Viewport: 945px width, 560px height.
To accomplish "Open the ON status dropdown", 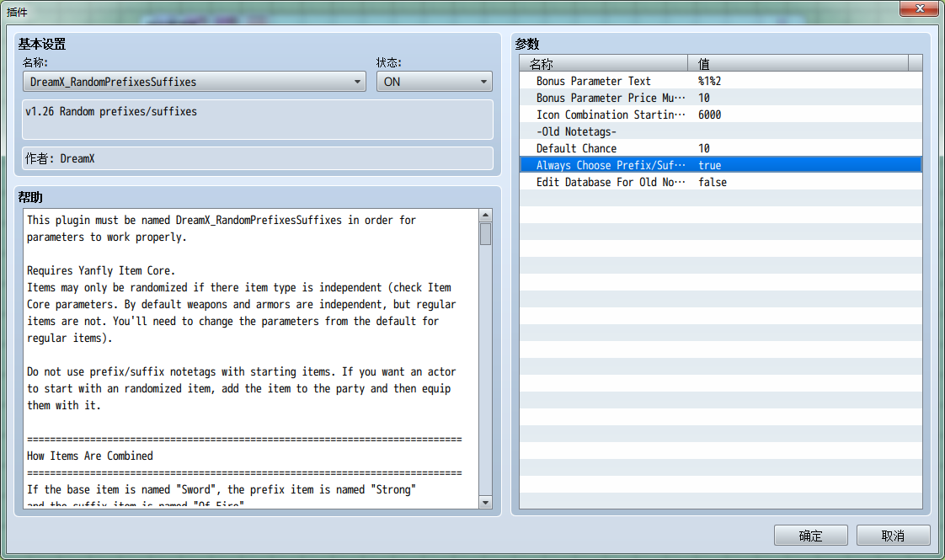I will [434, 82].
